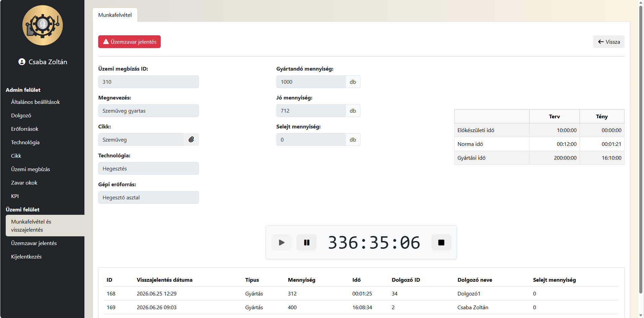644x318 pixels.
Task: Click the Selejt mennyiség input field
Action: pyautogui.click(x=311, y=140)
